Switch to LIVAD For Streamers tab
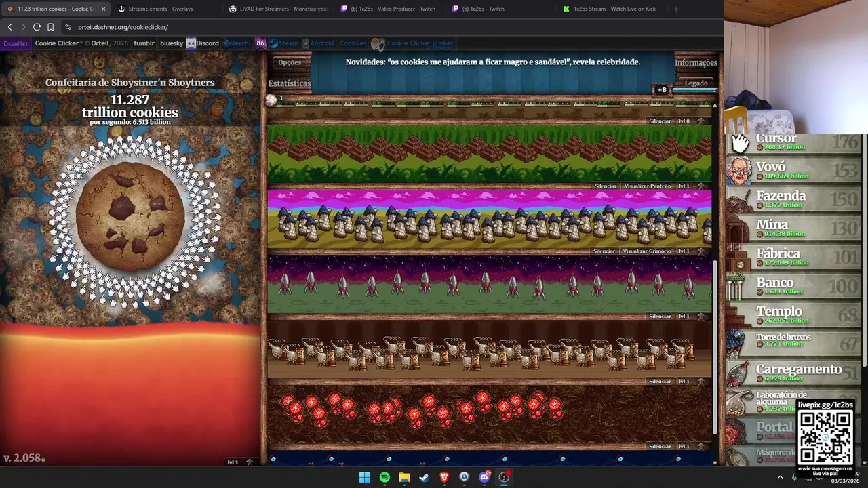868x488 pixels. [x=278, y=9]
